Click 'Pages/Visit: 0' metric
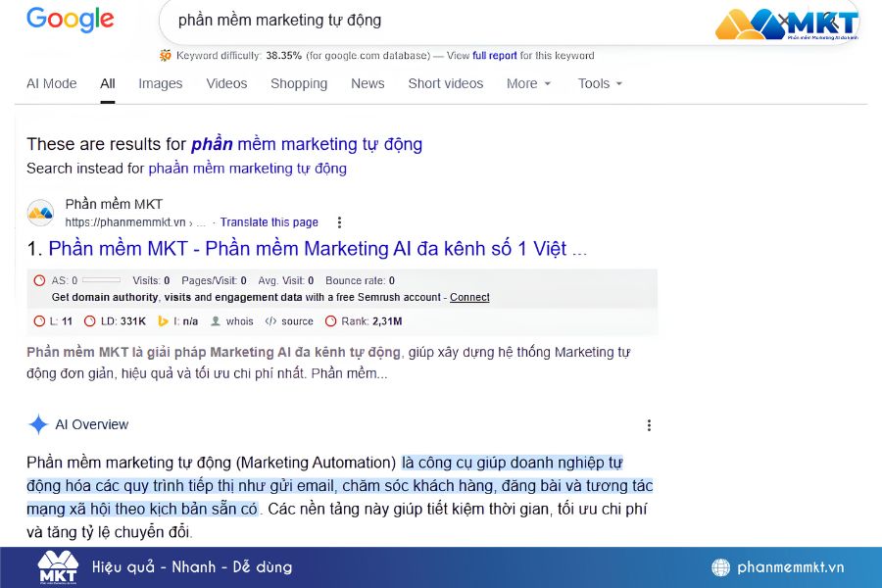This screenshot has width=882, height=588. point(214,280)
